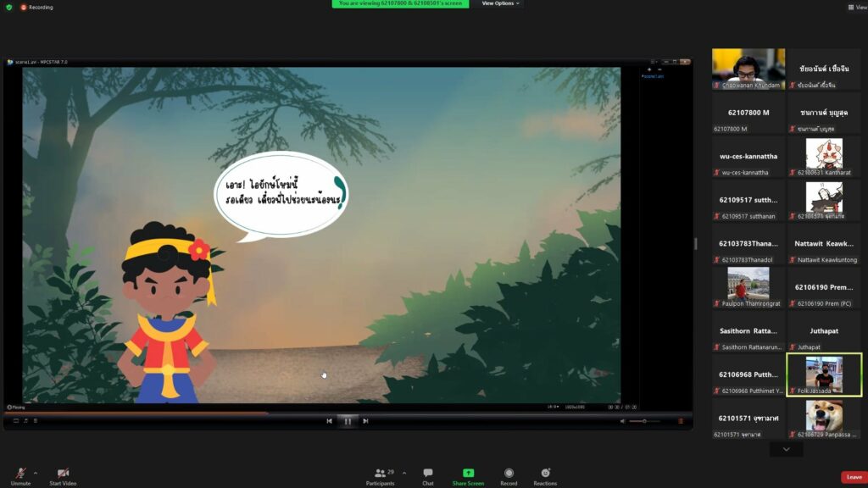Jump to the previous track in MPCSTAR
The image size is (868, 488).
pos(330,421)
